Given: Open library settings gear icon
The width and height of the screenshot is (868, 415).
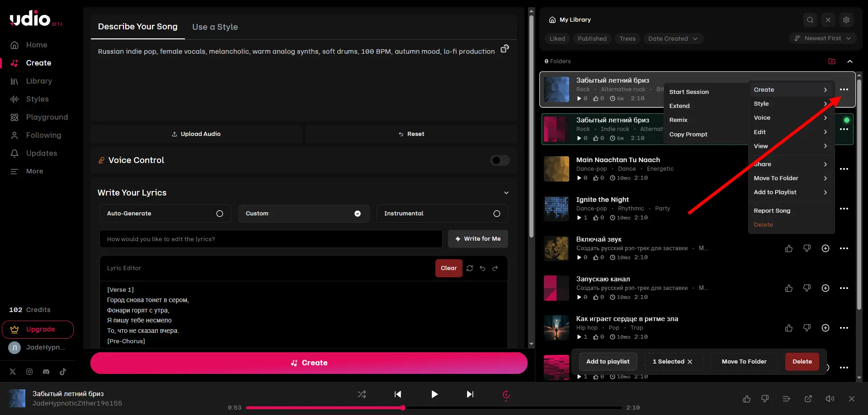Looking at the screenshot, I should [x=846, y=20].
